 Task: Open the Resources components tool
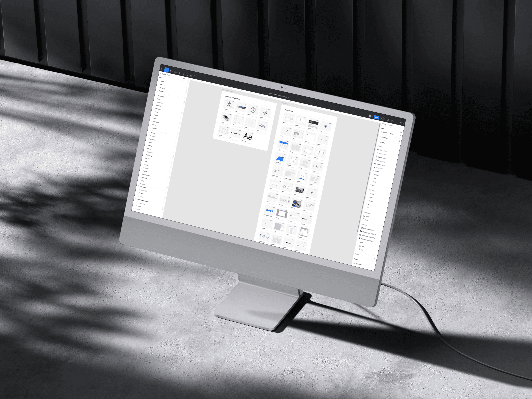pos(188,75)
